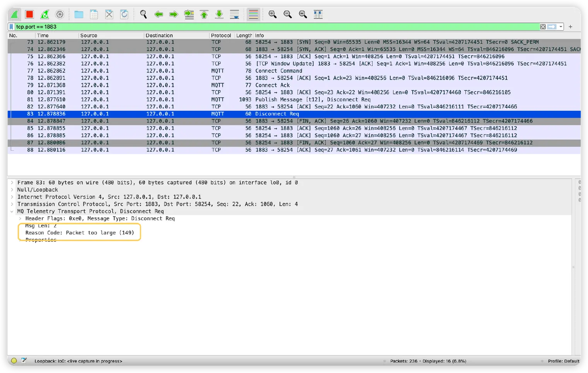Click Go to specified packet icon
The image size is (588, 373).
tap(189, 14)
